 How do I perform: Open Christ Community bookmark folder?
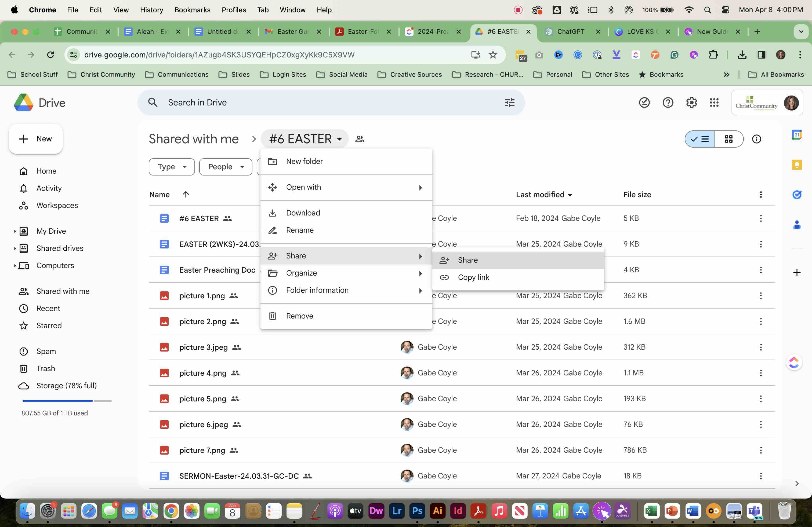(x=101, y=74)
